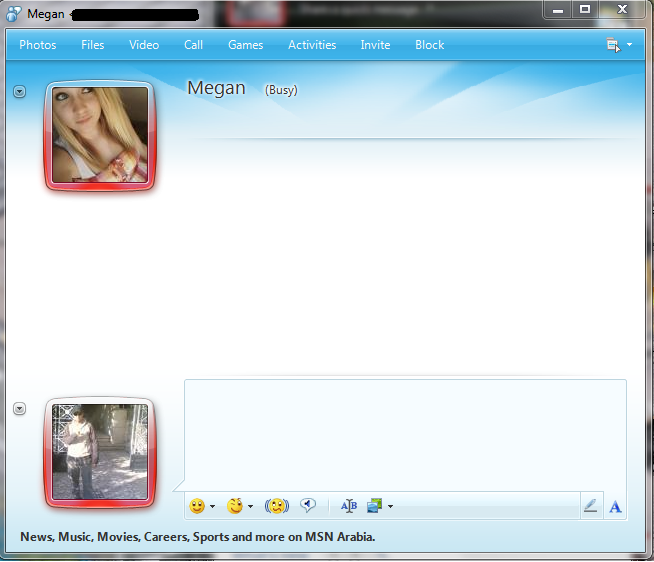Open the show-menu options button at top right

point(618,45)
